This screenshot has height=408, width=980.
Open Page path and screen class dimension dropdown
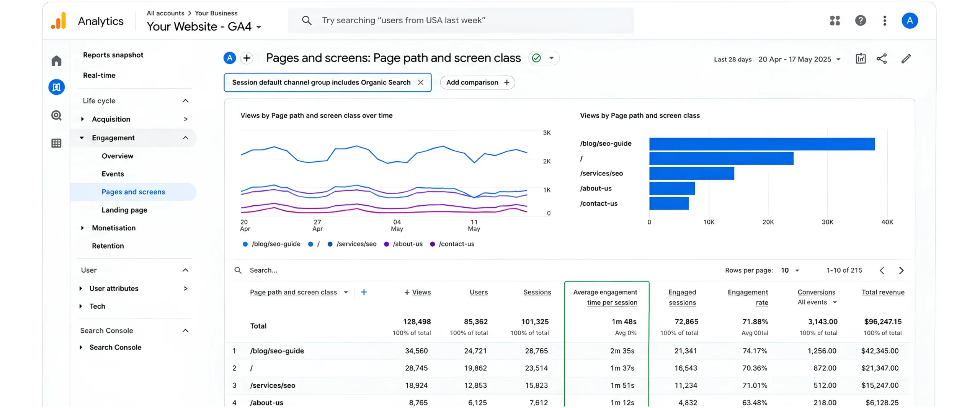[346, 293]
